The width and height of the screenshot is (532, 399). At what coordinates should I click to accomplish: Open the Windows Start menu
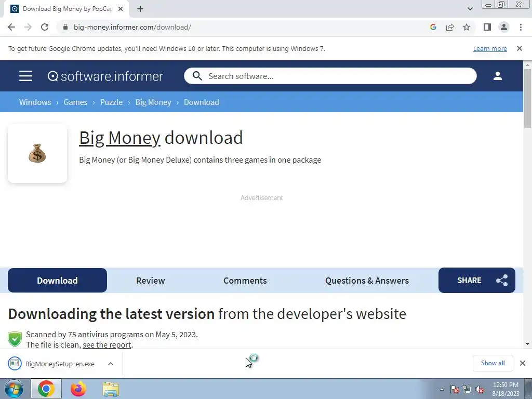click(14, 389)
